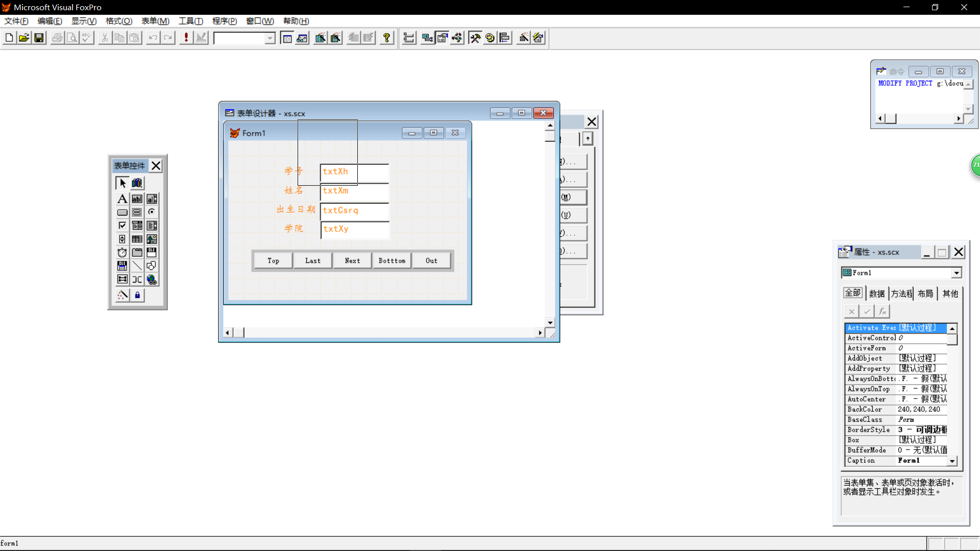The height and width of the screenshot is (551, 980).
Task: Choose the Line control tool
Action: (x=137, y=266)
